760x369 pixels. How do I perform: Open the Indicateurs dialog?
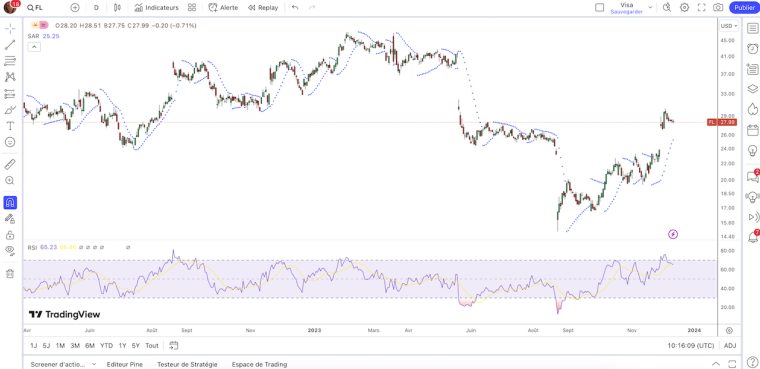click(x=157, y=8)
